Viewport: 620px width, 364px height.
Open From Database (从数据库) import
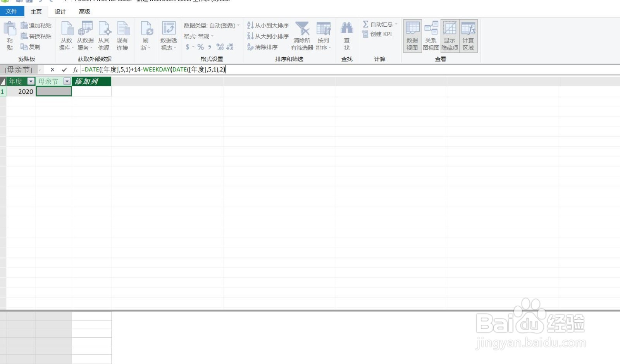(67, 36)
